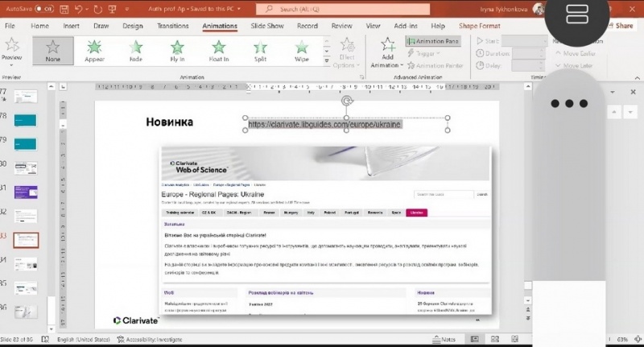The height and width of the screenshot is (347, 644).
Task: Select the clarivate.libguides.com URL text box
Action: coord(324,125)
